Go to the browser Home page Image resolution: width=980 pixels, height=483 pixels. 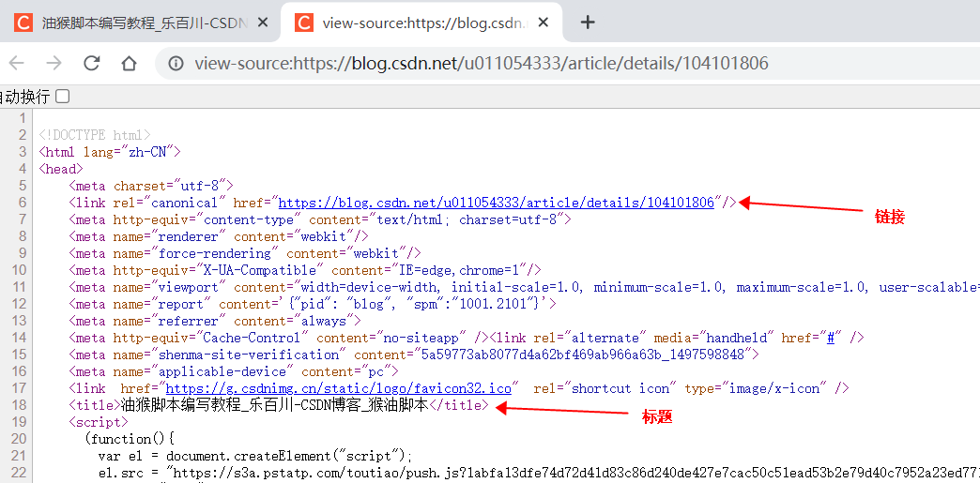[x=129, y=63]
